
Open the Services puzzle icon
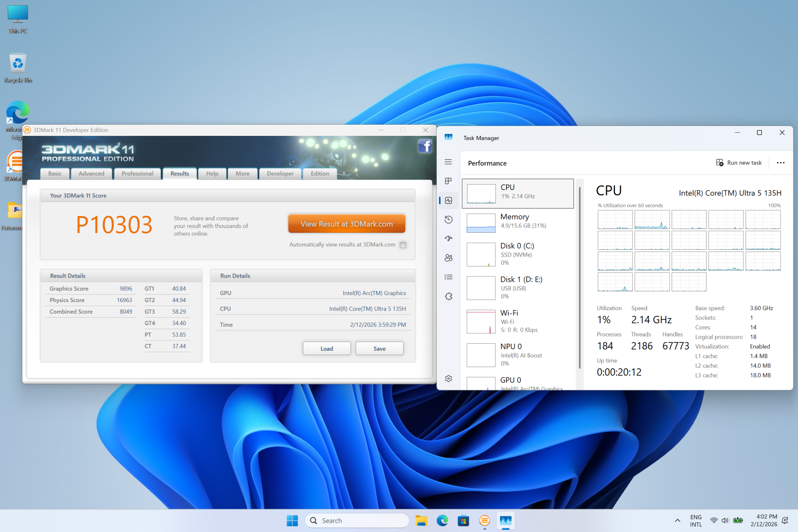pos(448,296)
